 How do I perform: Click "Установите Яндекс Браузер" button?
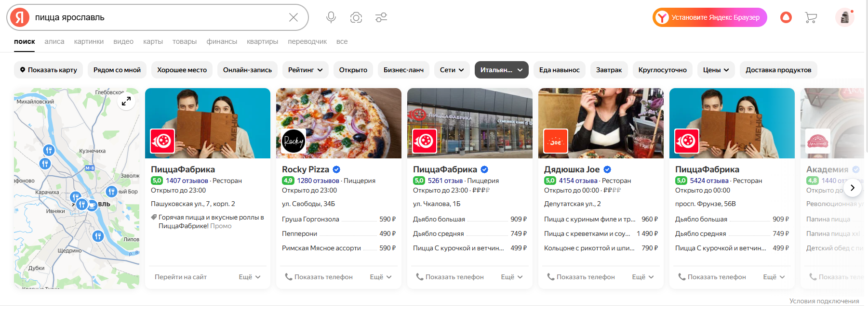[x=709, y=17]
